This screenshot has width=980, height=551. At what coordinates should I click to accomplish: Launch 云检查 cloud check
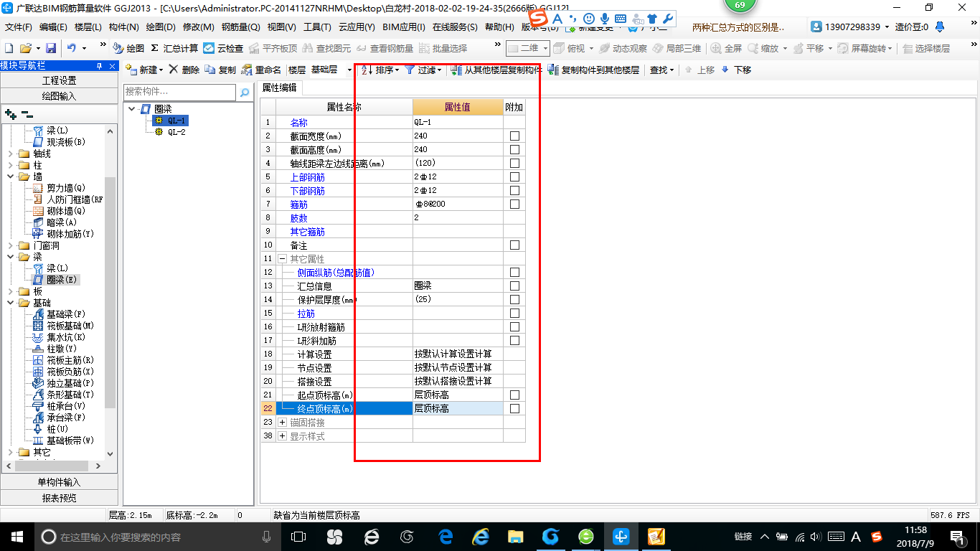coord(223,48)
